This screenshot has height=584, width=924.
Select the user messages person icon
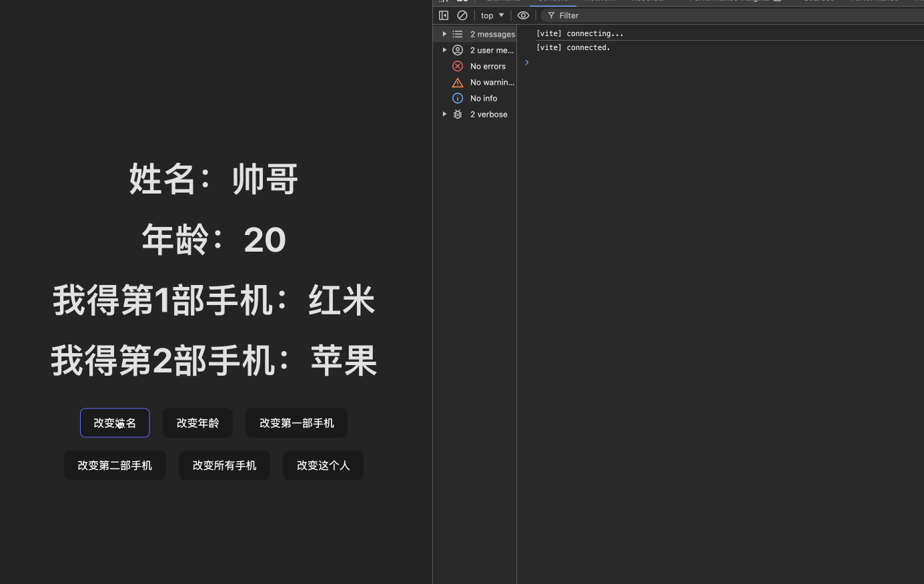coord(458,50)
